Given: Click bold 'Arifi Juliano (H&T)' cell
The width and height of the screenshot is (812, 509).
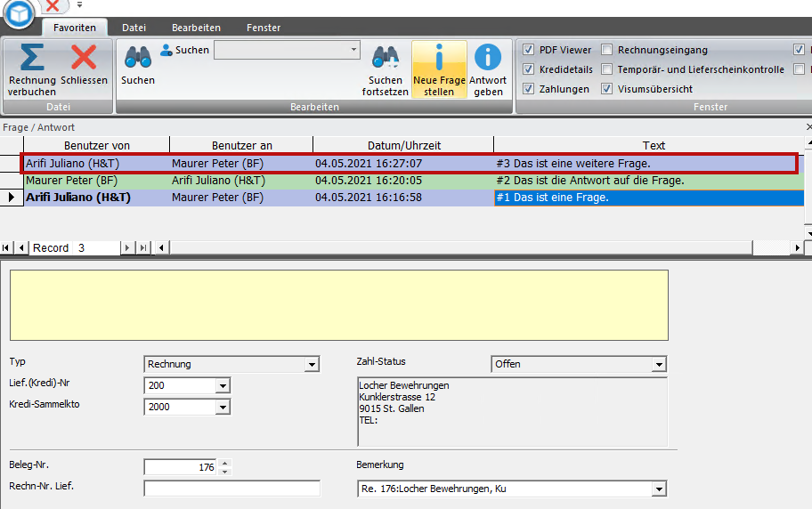Looking at the screenshot, I should pyautogui.click(x=97, y=198).
